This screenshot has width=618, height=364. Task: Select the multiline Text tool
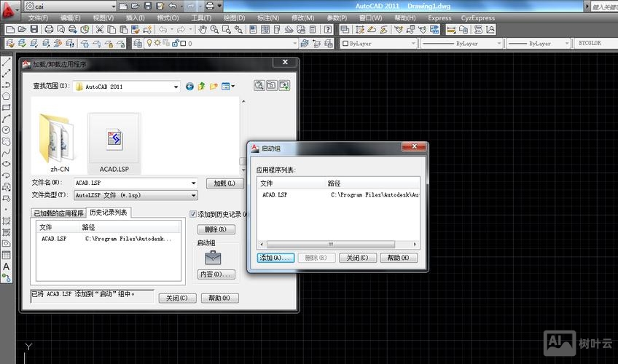click(x=7, y=266)
